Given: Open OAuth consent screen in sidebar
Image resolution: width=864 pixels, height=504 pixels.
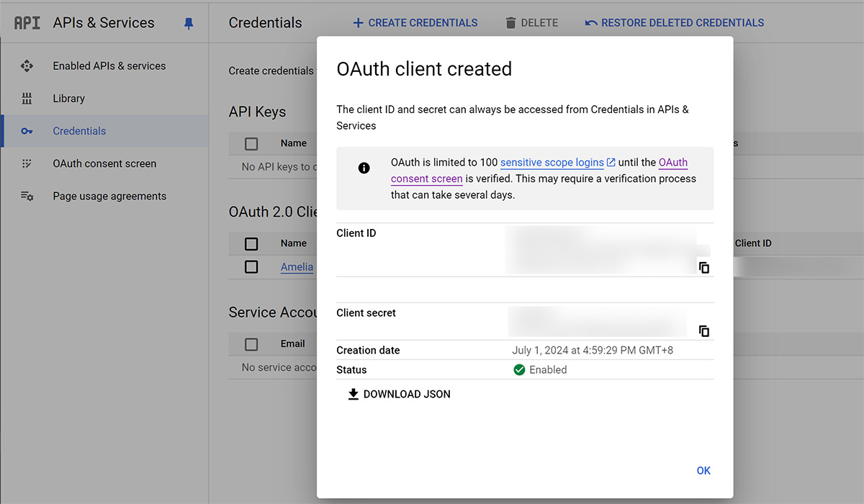Looking at the screenshot, I should [104, 163].
